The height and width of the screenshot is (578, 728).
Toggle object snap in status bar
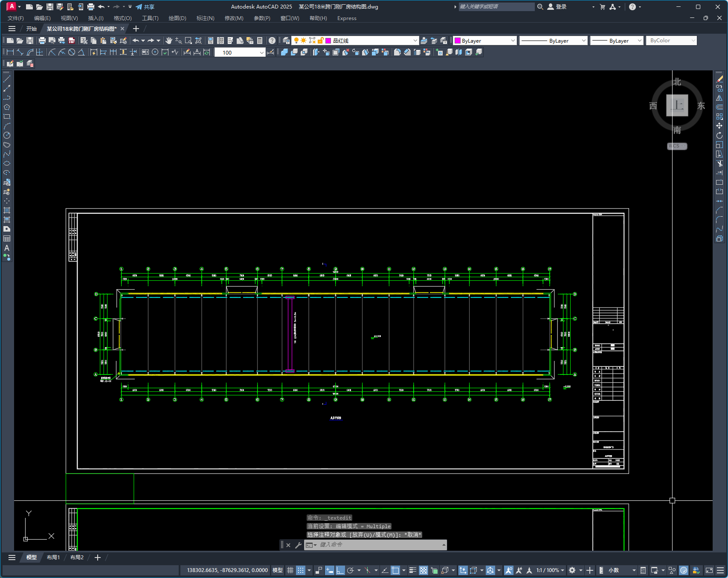(395, 570)
